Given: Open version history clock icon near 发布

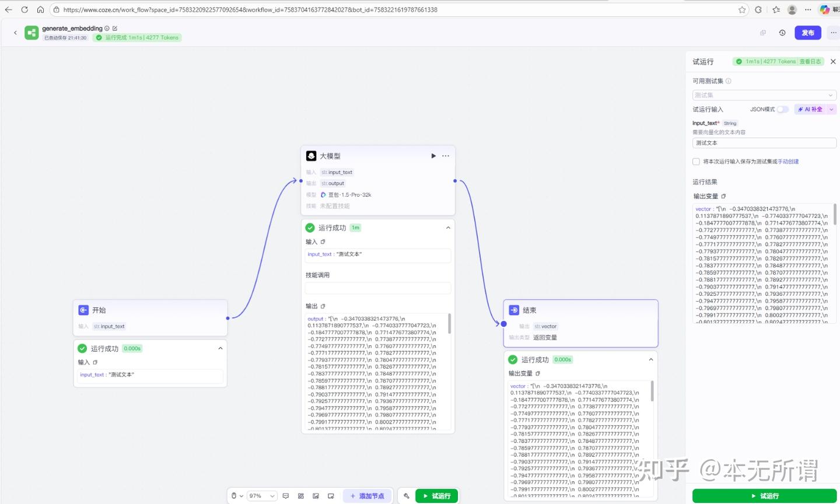Looking at the screenshot, I should pyautogui.click(x=782, y=33).
